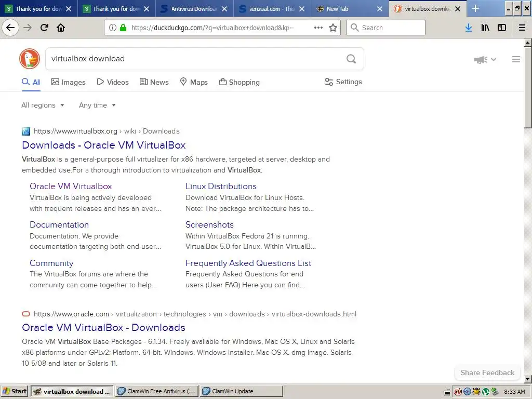
Task: Open Frequently Asked Questions List link
Action: [x=248, y=263]
